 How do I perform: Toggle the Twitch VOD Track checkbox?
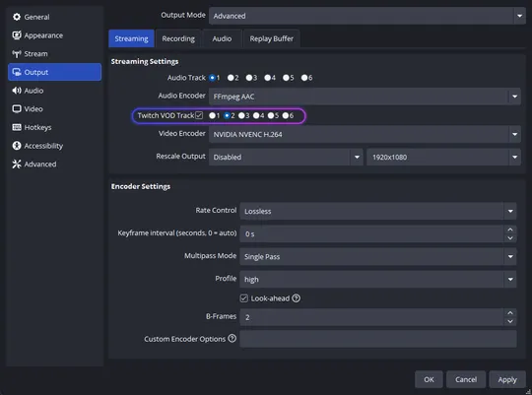199,115
